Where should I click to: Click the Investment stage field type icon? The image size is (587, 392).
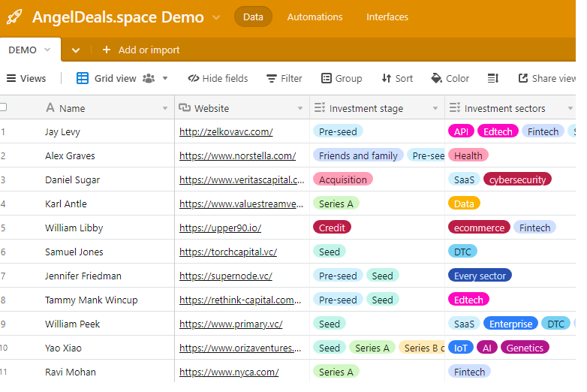[320, 108]
